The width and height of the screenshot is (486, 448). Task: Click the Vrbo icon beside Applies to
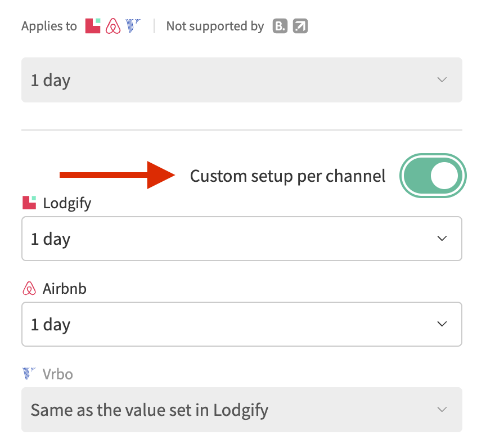(x=133, y=26)
